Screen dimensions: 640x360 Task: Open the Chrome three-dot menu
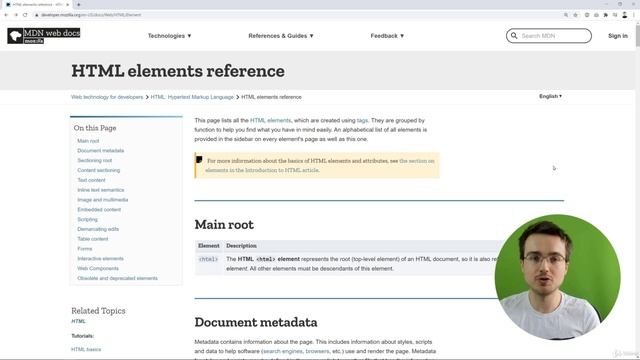pyautogui.click(x=634, y=15)
